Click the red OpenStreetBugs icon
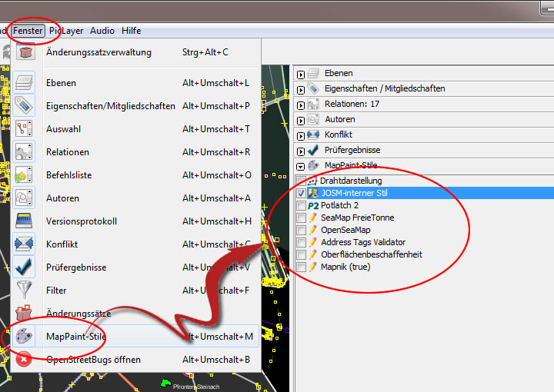Screen dimensions: 554x392 click(25, 360)
